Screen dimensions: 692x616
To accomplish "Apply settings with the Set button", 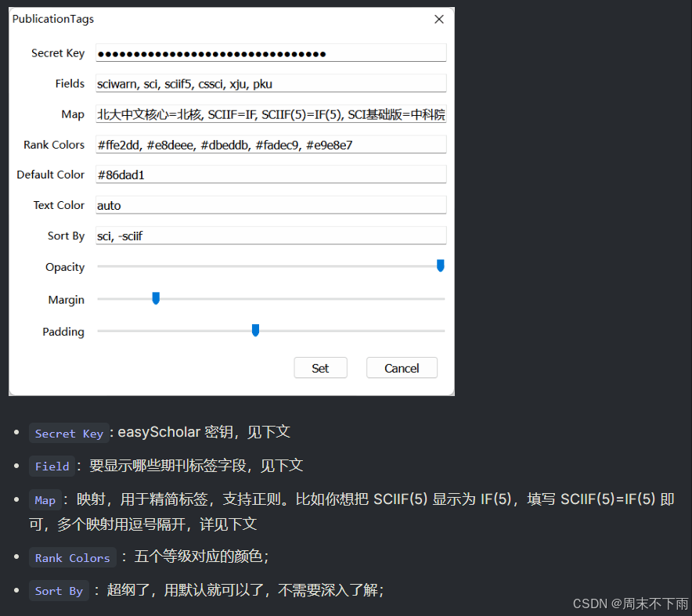I will 320,368.
